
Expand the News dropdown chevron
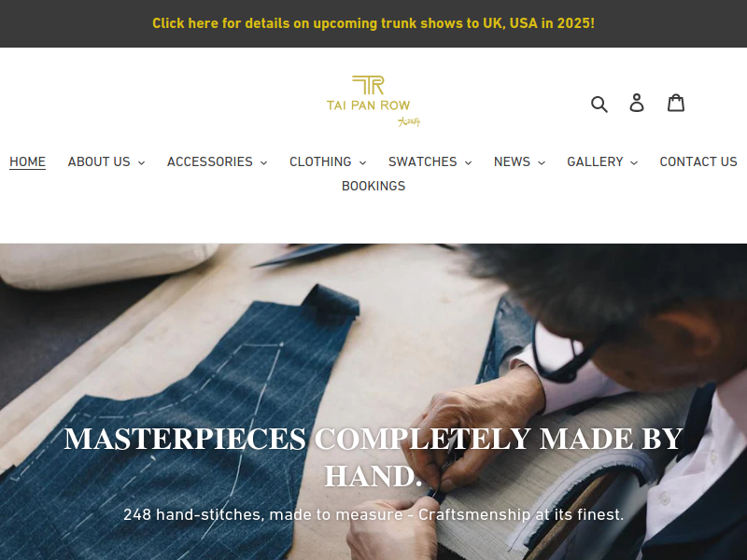(x=542, y=162)
